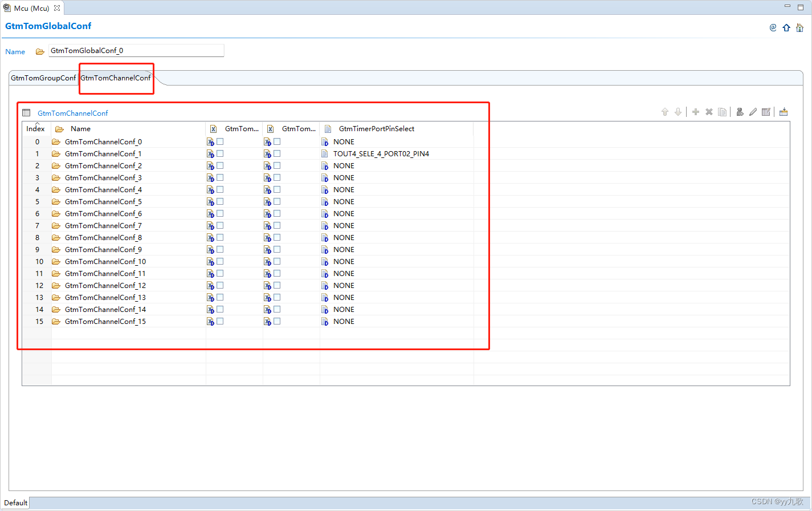The height and width of the screenshot is (511, 812).
Task: Select the GtmTomChannelConf_1 row name
Action: (x=103, y=154)
